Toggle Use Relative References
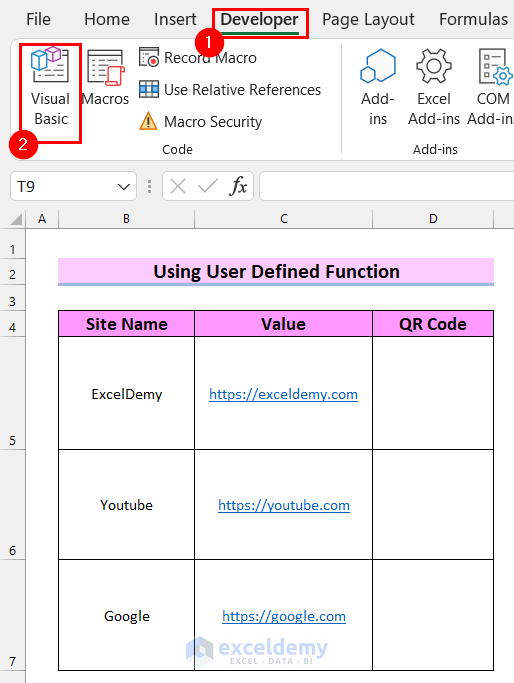Viewport: 514px width, 683px height. 230,90
